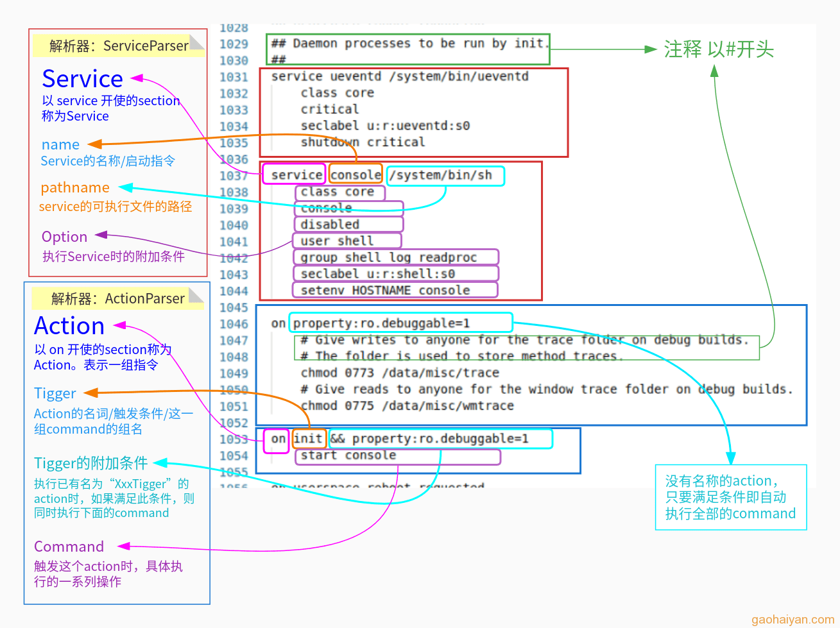Click line number 1034
The height and width of the screenshot is (628, 840).
[x=234, y=126]
